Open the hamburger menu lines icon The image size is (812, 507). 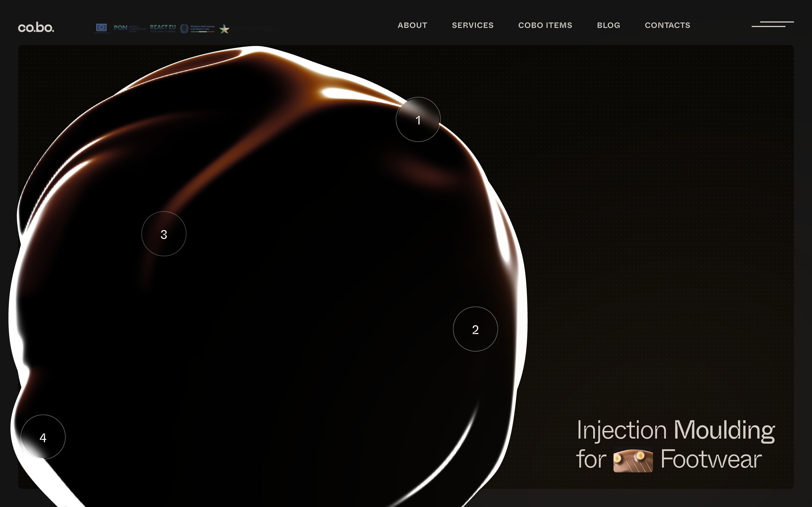pos(773,24)
